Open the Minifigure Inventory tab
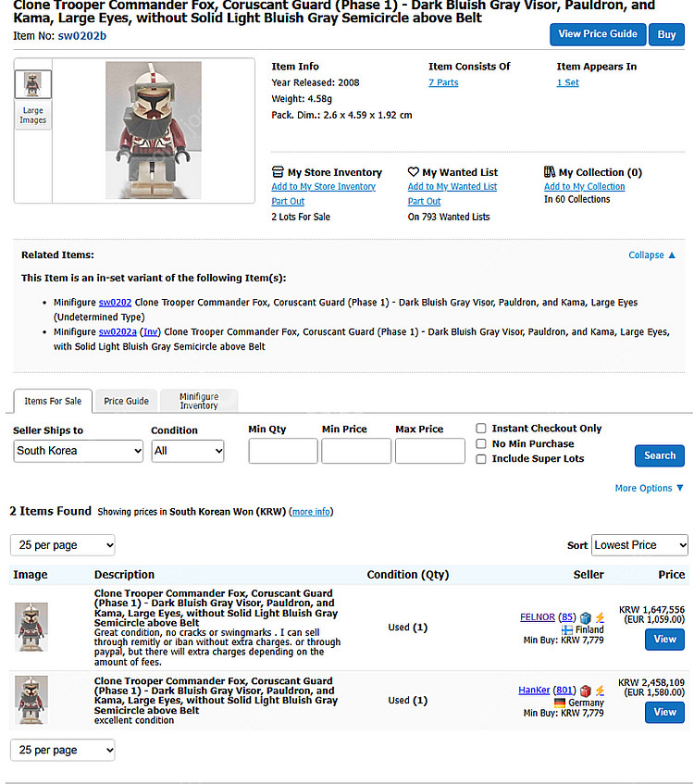 tap(199, 401)
